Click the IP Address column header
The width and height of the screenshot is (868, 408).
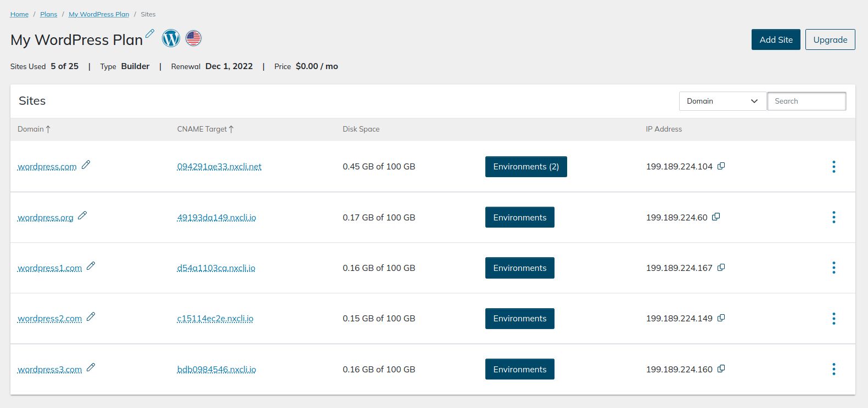tap(664, 129)
